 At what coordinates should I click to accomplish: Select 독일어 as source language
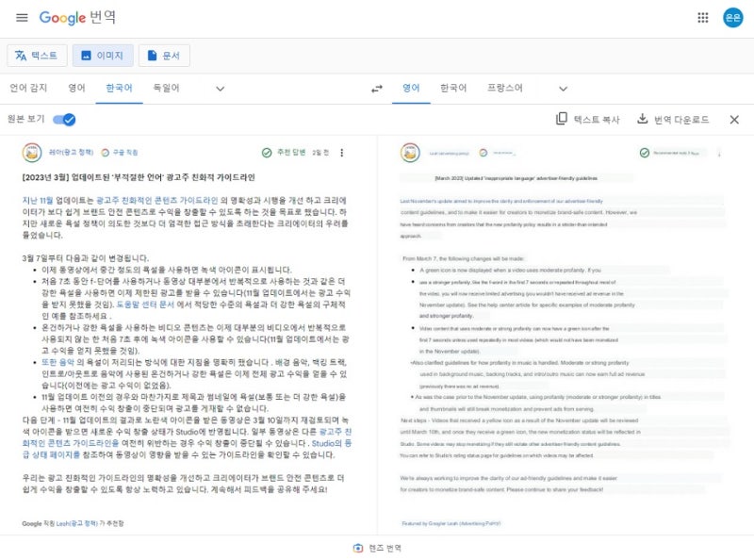(166, 88)
